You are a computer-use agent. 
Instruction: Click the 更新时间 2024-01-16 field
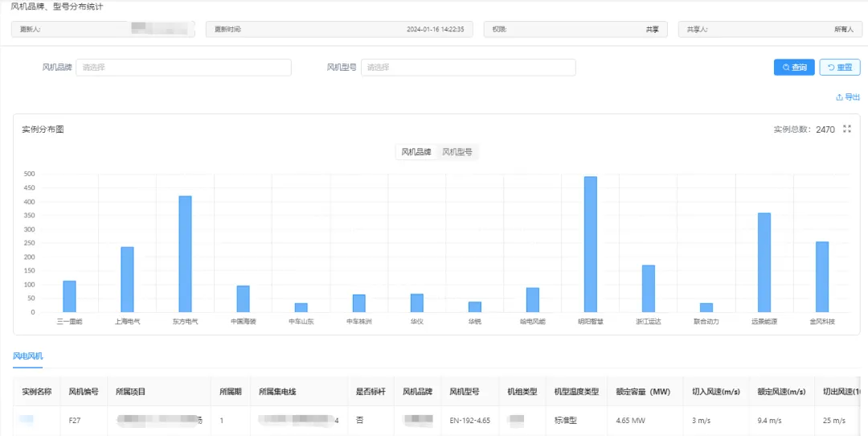tap(339, 30)
